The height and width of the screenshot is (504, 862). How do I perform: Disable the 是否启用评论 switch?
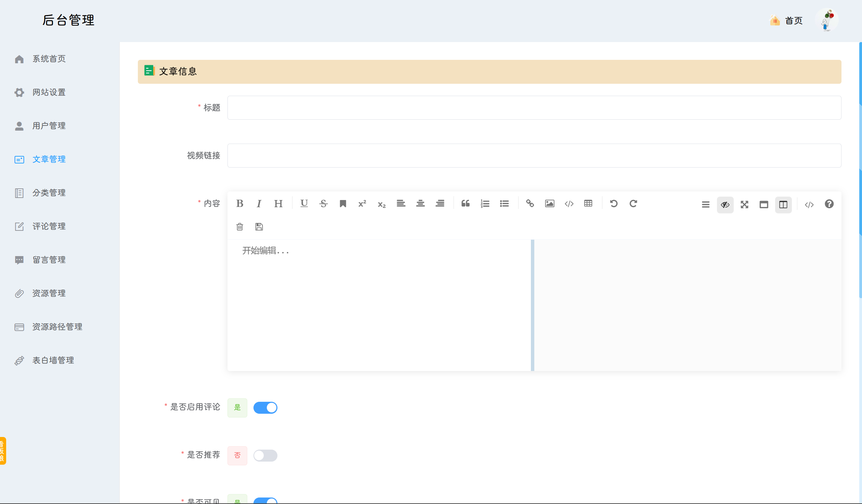[x=265, y=408]
